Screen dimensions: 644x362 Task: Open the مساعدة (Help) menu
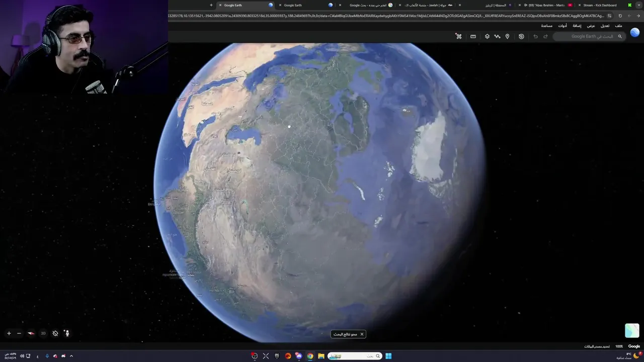tap(547, 26)
